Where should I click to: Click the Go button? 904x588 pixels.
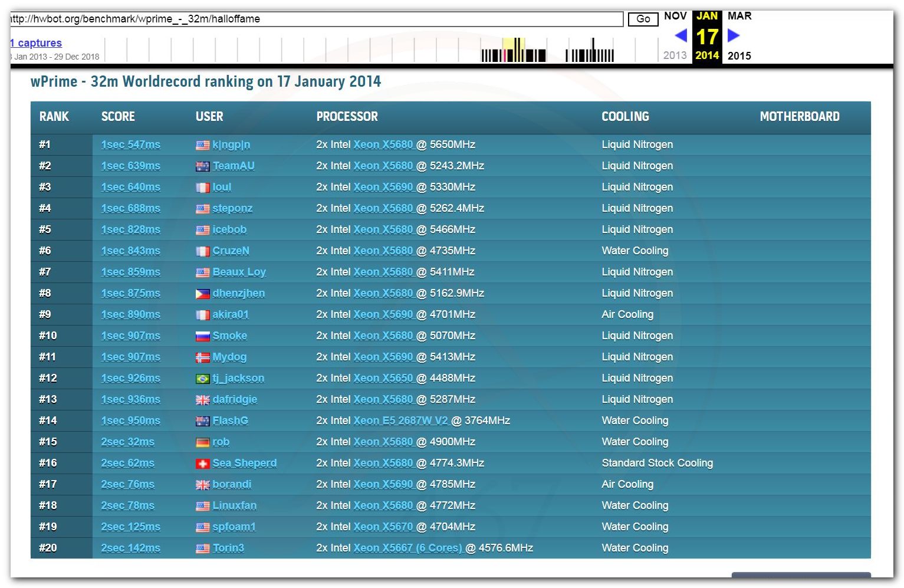coord(643,19)
